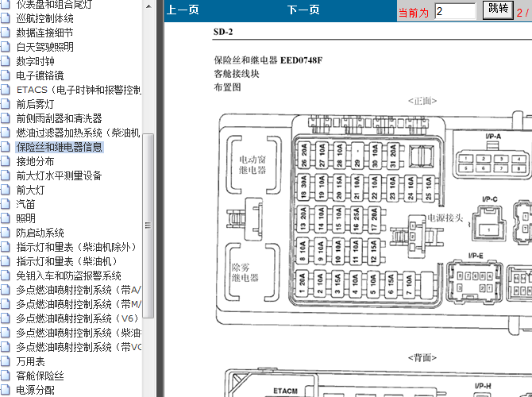This screenshot has height=397, width=532.
Task: Select the 电子镀铬镜 entry
Action: pos(40,75)
